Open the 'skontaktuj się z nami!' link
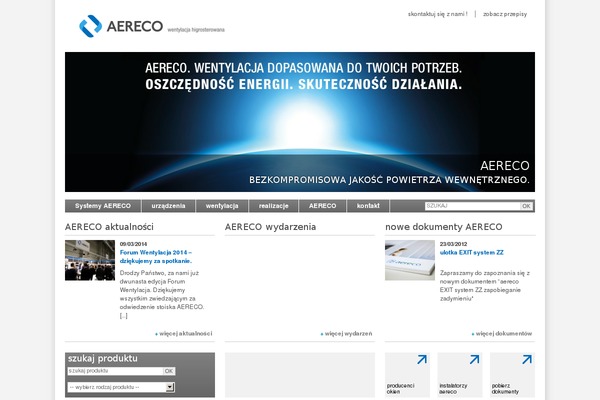 click(x=437, y=14)
